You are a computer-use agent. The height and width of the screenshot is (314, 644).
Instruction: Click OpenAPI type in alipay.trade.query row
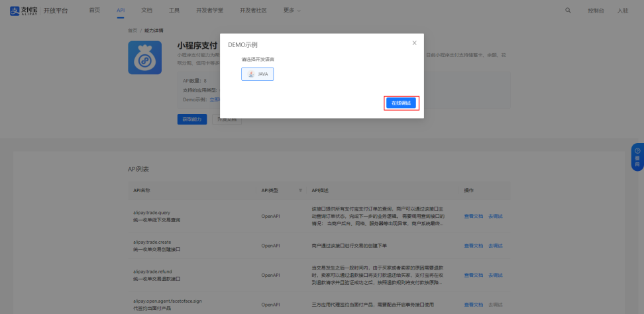pyautogui.click(x=271, y=217)
